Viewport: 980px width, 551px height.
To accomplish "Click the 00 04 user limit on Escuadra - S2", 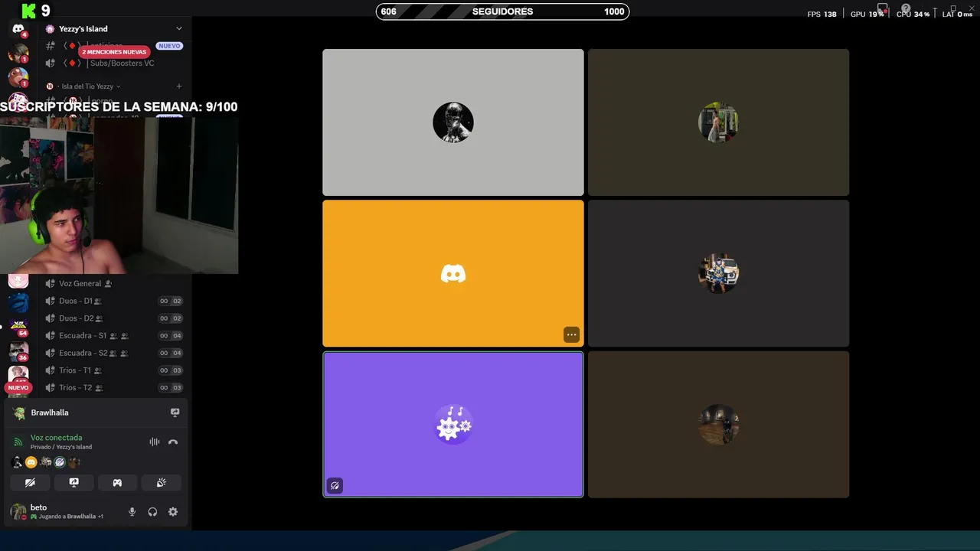I will coord(170,353).
